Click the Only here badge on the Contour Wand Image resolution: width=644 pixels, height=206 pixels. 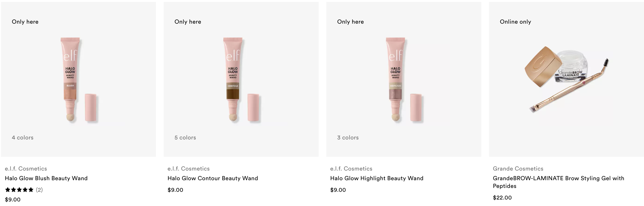(x=188, y=22)
